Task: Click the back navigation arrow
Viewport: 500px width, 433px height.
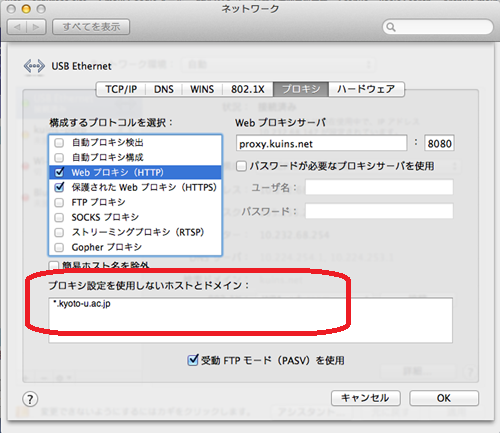Action: click(x=17, y=27)
